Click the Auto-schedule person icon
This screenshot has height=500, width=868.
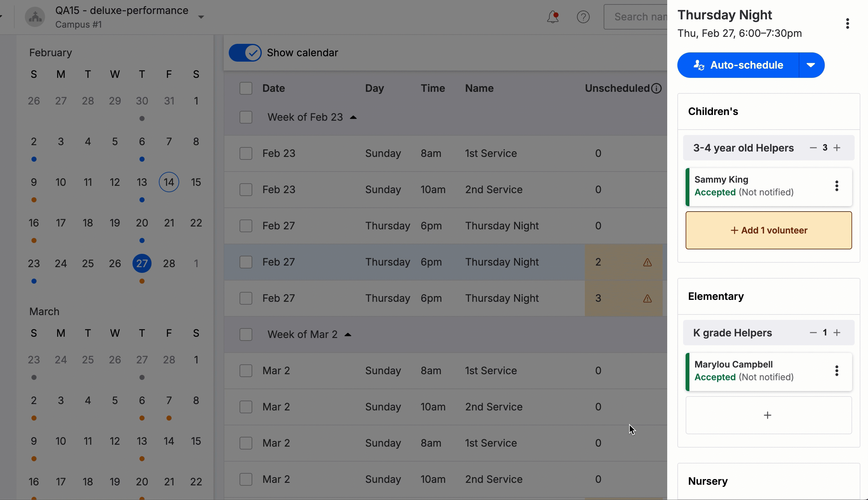tap(699, 65)
